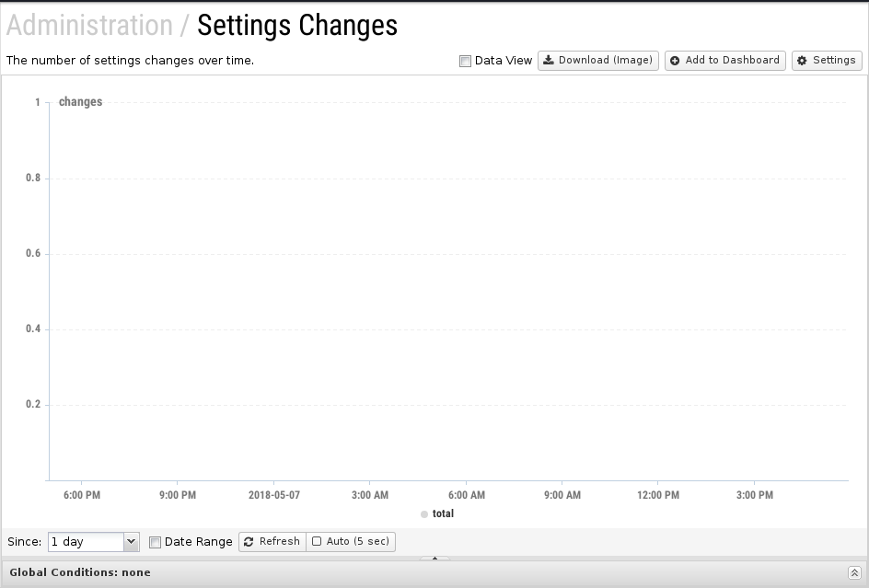Click the total legend label

point(443,513)
